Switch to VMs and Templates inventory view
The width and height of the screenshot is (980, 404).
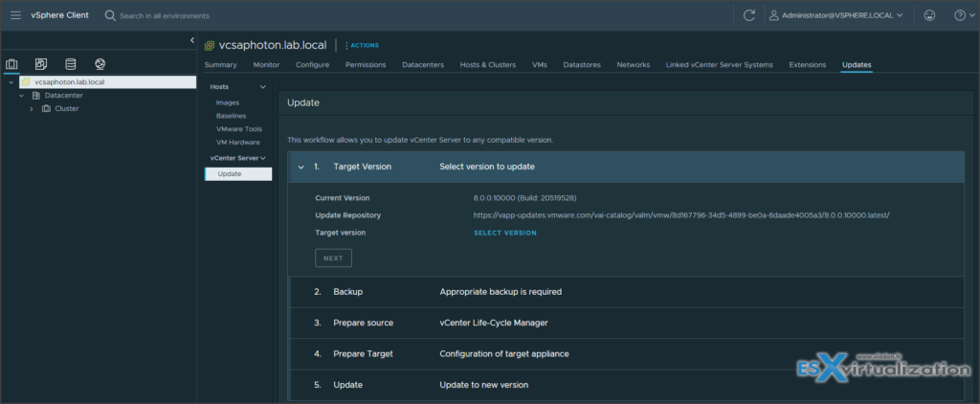click(x=41, y=64)
